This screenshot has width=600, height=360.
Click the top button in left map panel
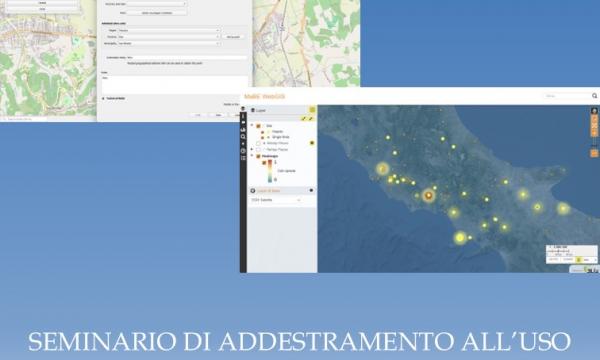pyautogui.click(x=42, y=3)
